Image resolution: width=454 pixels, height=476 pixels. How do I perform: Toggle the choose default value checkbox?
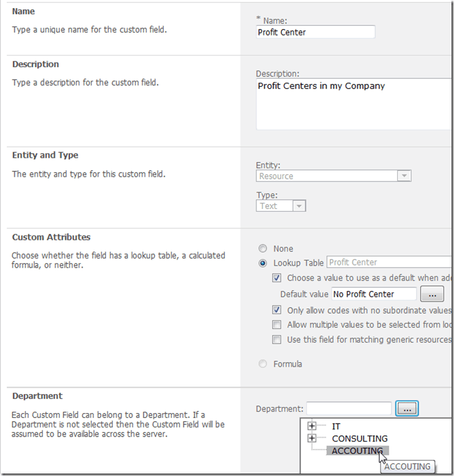[277, 278]
